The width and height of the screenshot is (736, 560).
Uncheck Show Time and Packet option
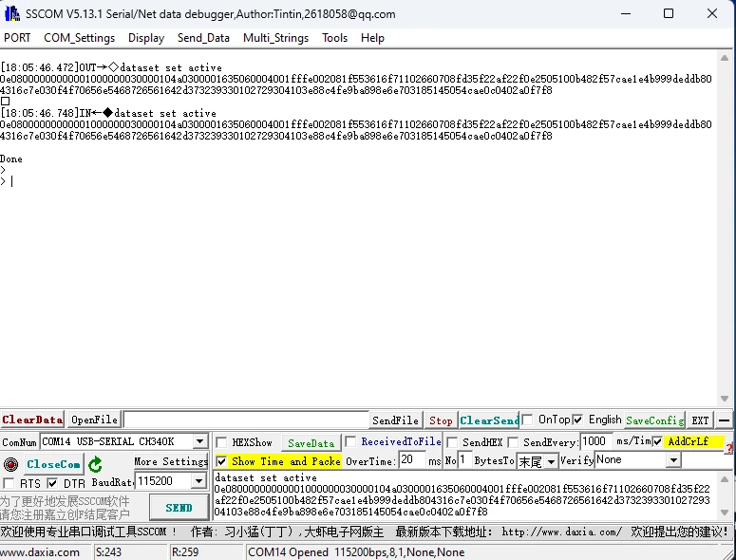click(x=221, y=461)
